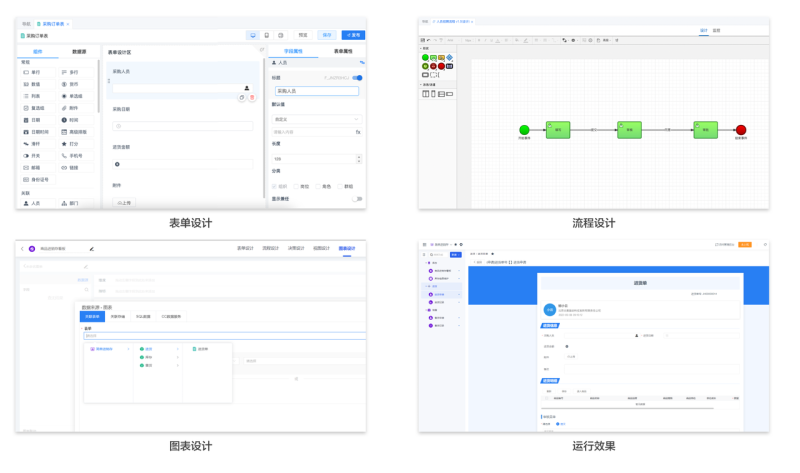Expand the 库存 cascader item arrow
The width and height of the screenshot is (800, 473).
point(178,357)
